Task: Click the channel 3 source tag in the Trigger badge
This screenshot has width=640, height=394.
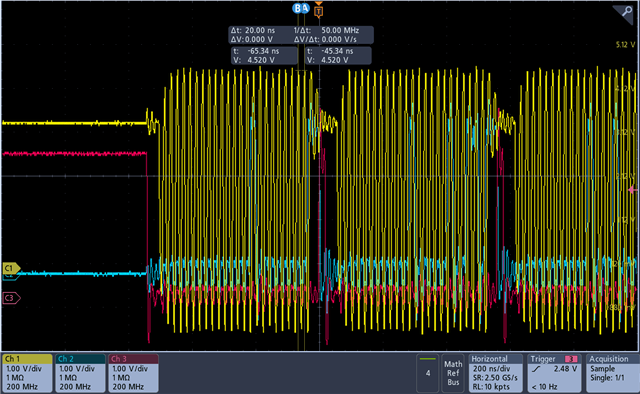Action: (x=571, y=359)
